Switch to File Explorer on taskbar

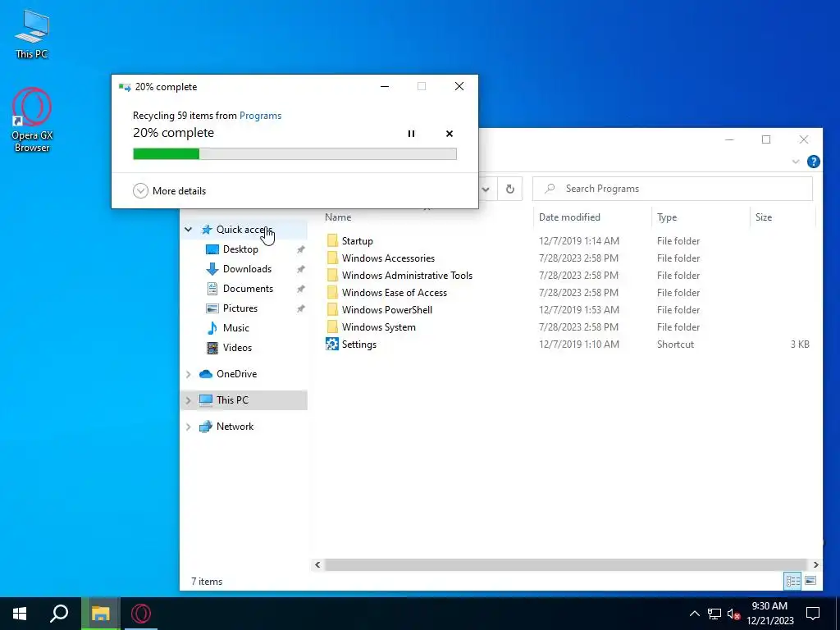tap(100, 614)
